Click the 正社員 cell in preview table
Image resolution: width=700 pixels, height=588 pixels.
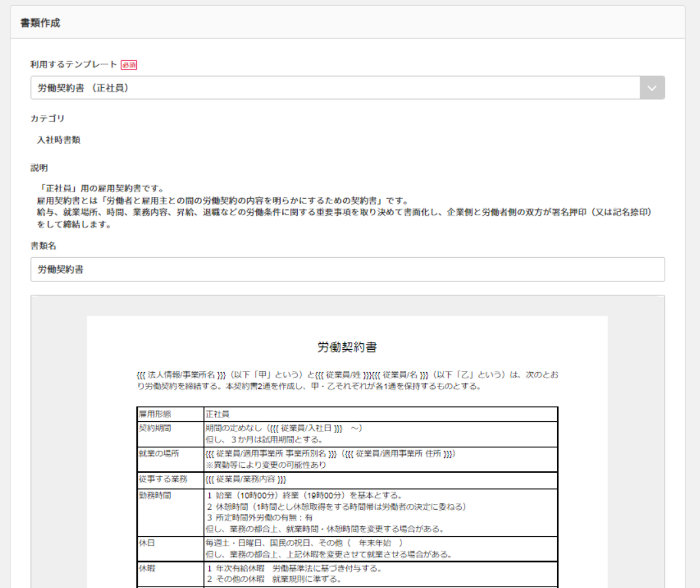click(217, 414)
